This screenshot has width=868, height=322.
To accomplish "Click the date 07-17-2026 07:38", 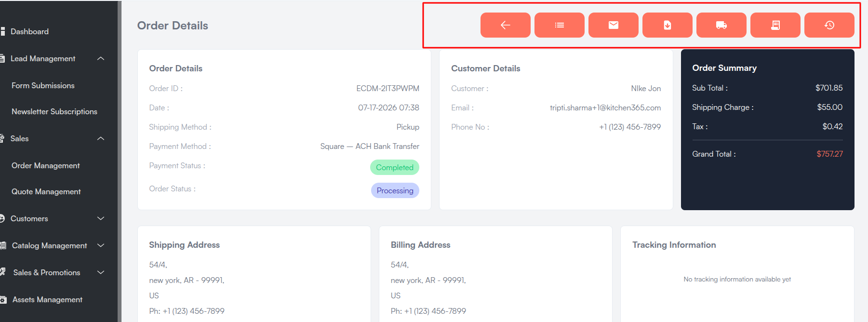I will coord(388,107).
